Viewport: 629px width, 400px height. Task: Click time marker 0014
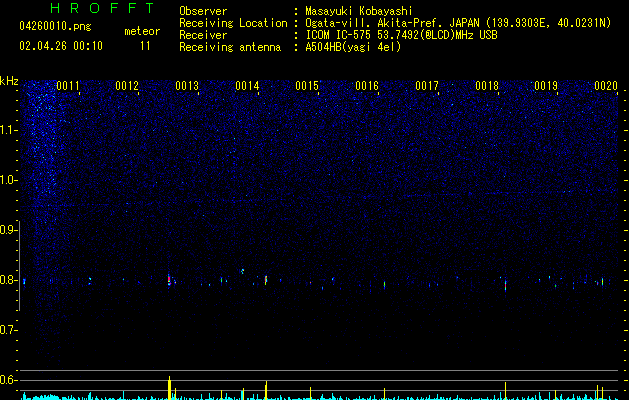click(247, 86)
